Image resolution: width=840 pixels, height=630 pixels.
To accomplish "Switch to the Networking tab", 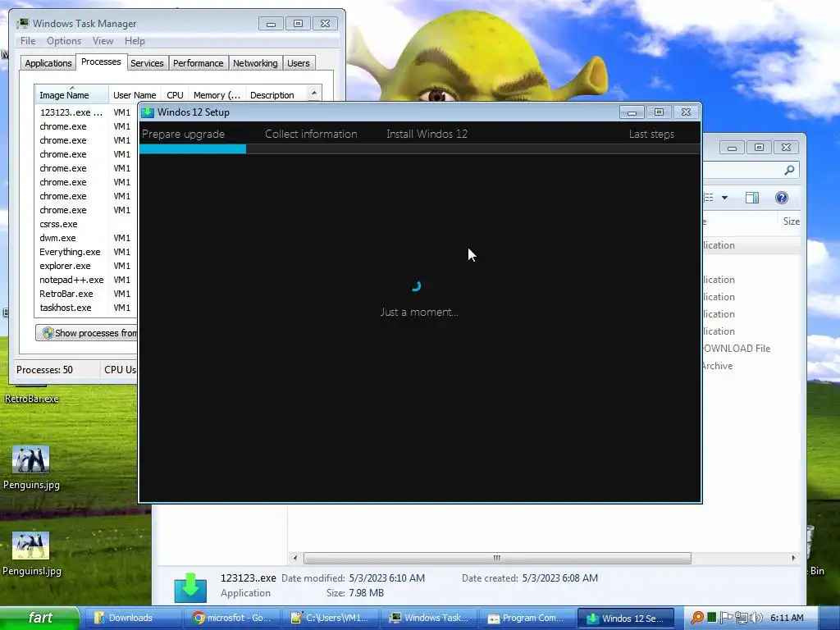I will 255,63.
